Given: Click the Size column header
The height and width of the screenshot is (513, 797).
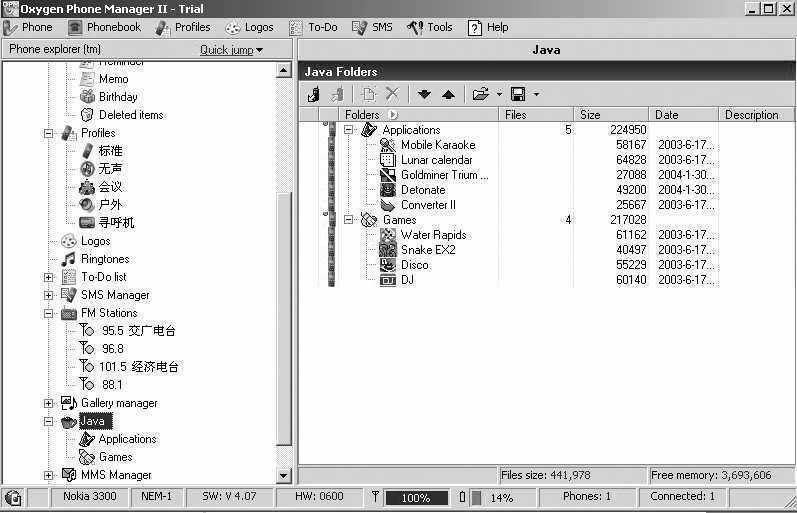Looking at the screenshot, I should coord(611,115).
